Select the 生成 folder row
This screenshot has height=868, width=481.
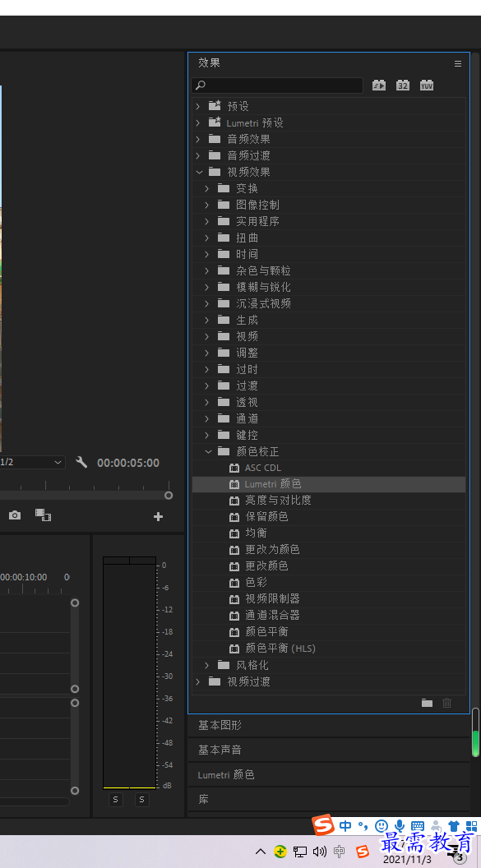(x=329, y=320)
